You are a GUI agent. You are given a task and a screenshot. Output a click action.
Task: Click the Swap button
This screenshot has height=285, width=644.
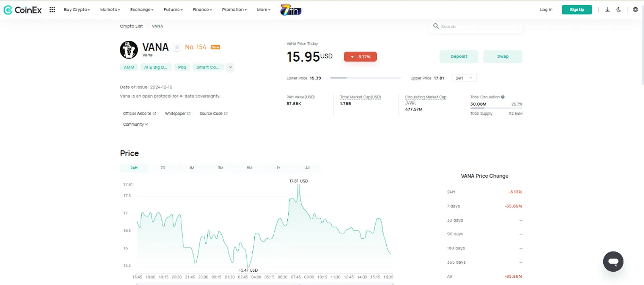(x=503, y=56)
